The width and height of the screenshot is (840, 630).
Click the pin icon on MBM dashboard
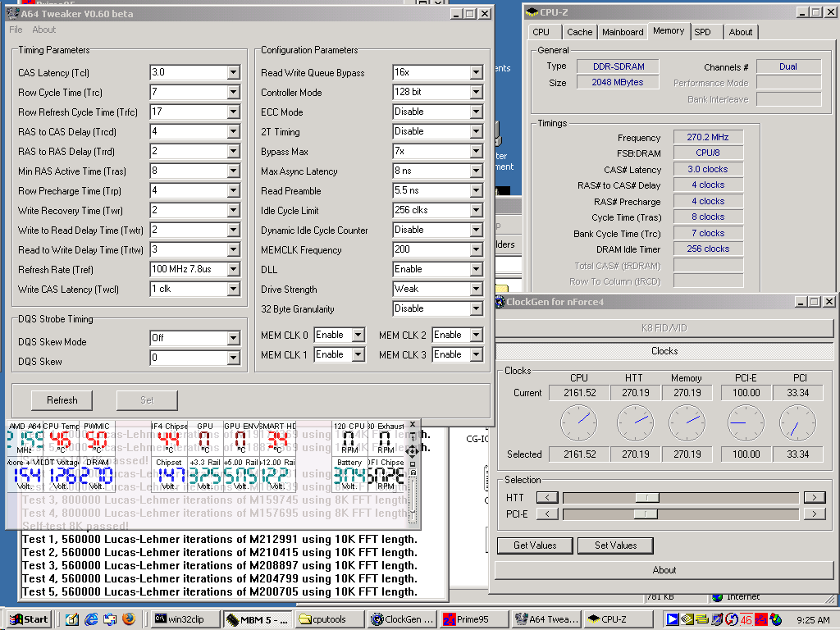[x=413, y=437]
